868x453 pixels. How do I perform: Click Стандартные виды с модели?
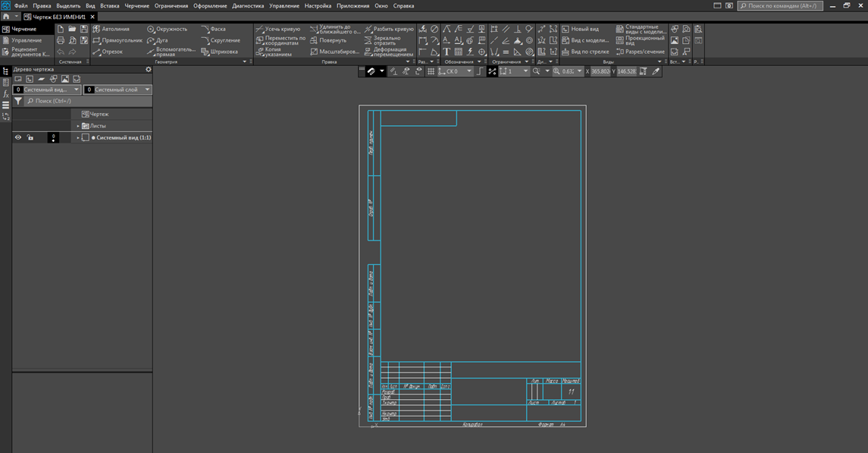coord(641,29)
